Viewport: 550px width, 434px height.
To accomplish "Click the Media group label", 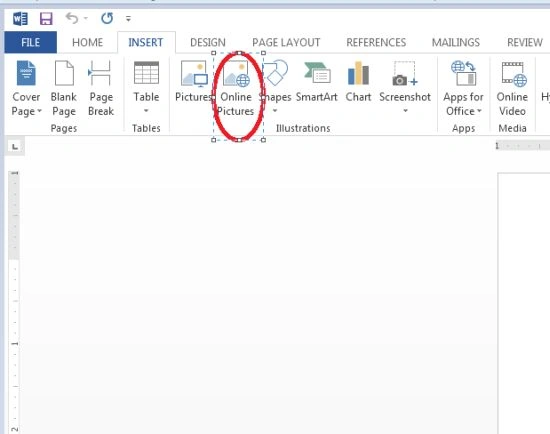I will (x=512, y=128).
